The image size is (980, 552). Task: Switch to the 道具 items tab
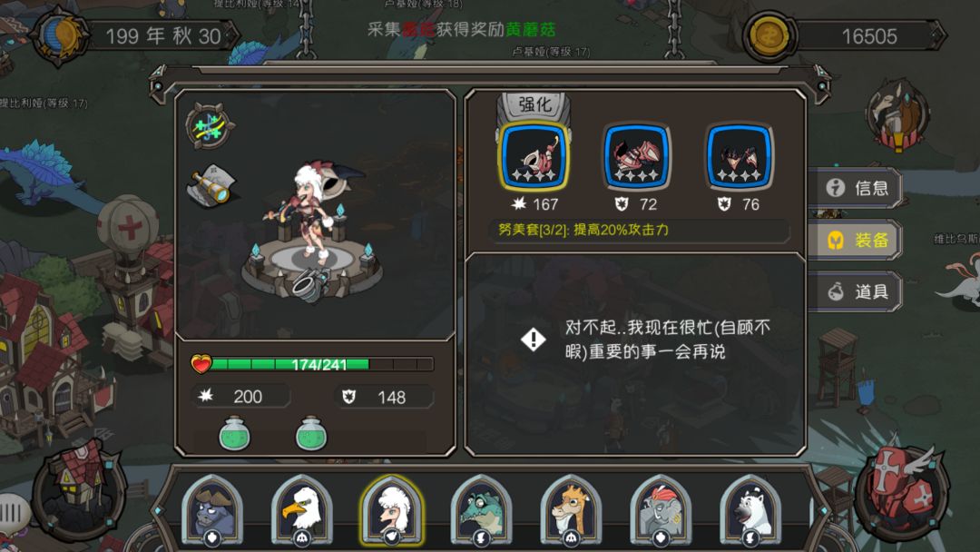click(857, 291)
